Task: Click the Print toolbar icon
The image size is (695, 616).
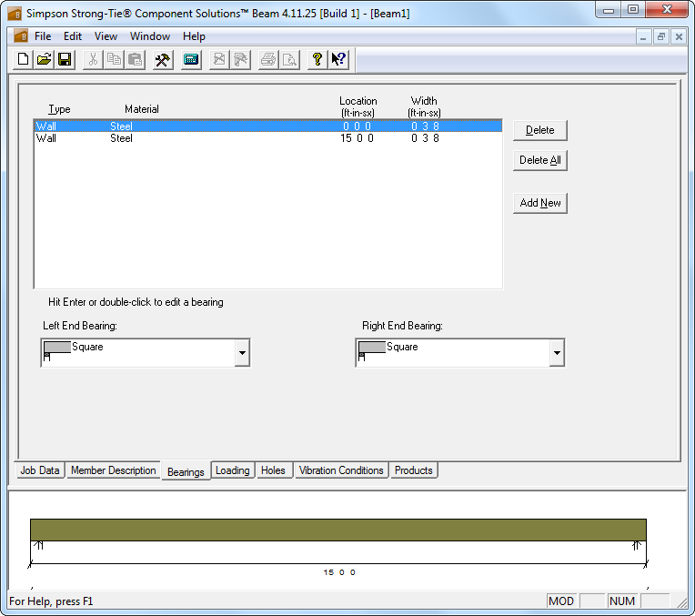Action: point(268,59)
